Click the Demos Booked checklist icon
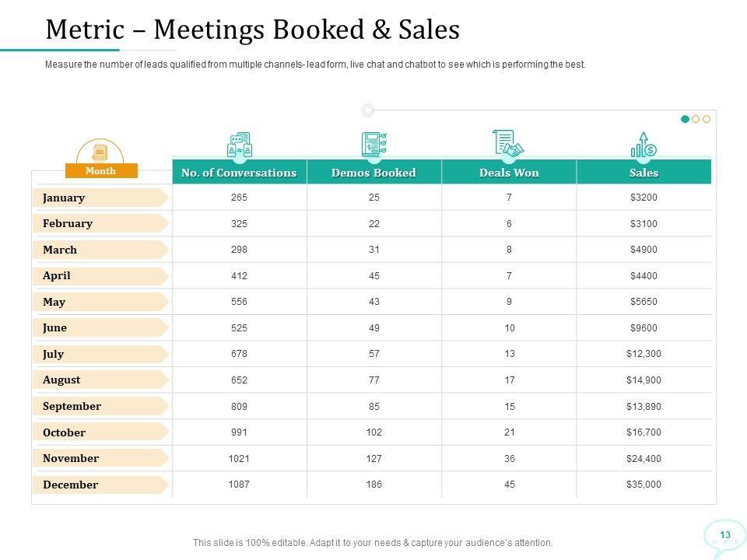The width and height of the screenshot is (747, 560). pos(373,145)
